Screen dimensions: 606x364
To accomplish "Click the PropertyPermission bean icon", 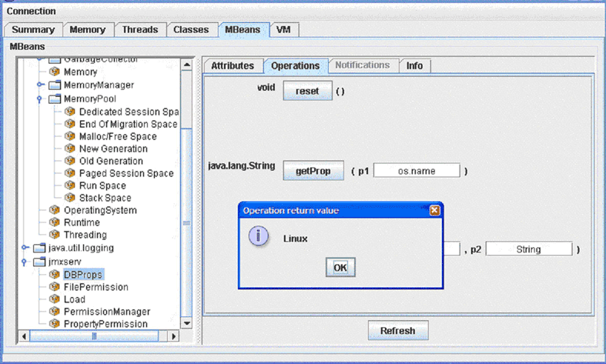I will coord(55,324).
